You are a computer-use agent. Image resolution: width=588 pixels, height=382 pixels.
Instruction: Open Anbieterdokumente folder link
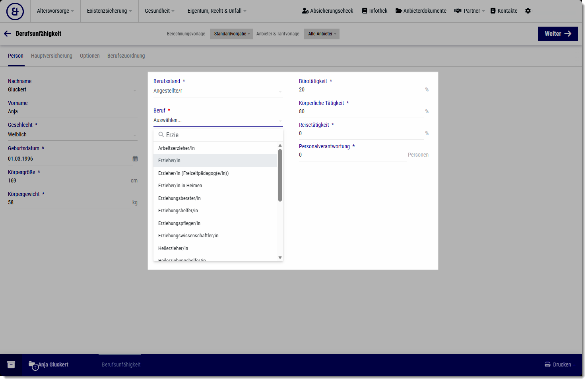pos(421,11)
